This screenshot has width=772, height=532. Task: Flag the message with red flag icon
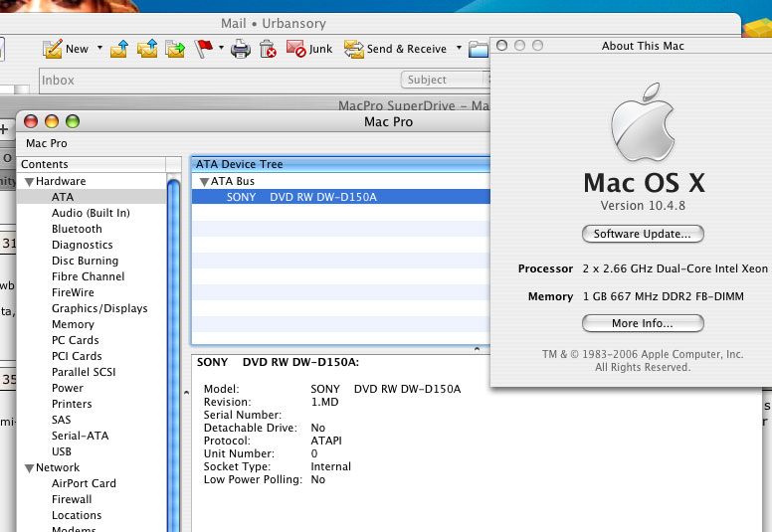click(203, 49)
